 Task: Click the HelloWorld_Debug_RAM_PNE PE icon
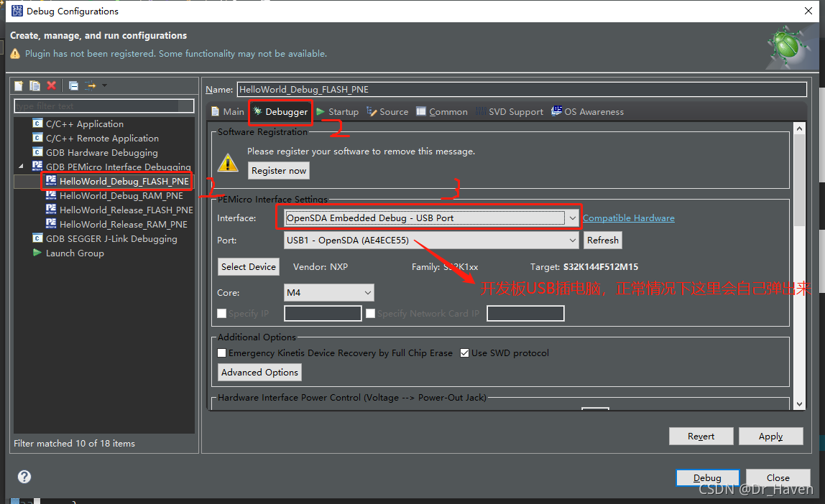(x=50, y=195)
